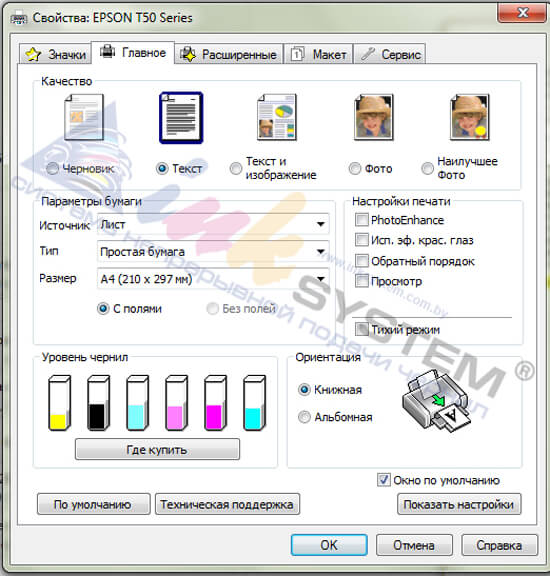The image size is (550, 576).
Task: Switch to the Главное tab
Action: [133, 52]
